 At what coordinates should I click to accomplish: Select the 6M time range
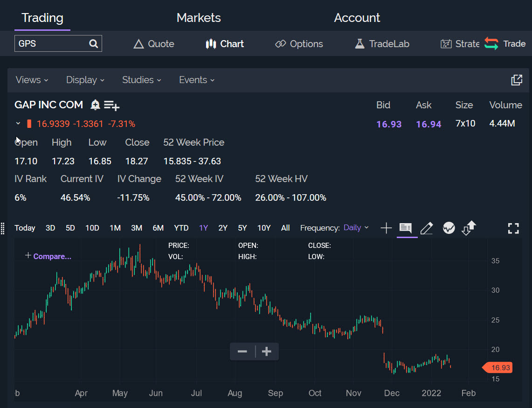point(158,228)
